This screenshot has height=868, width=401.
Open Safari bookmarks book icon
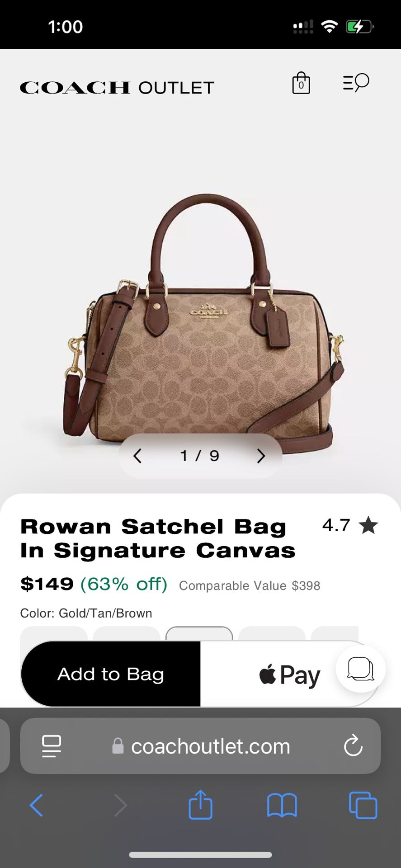[282, 806]
